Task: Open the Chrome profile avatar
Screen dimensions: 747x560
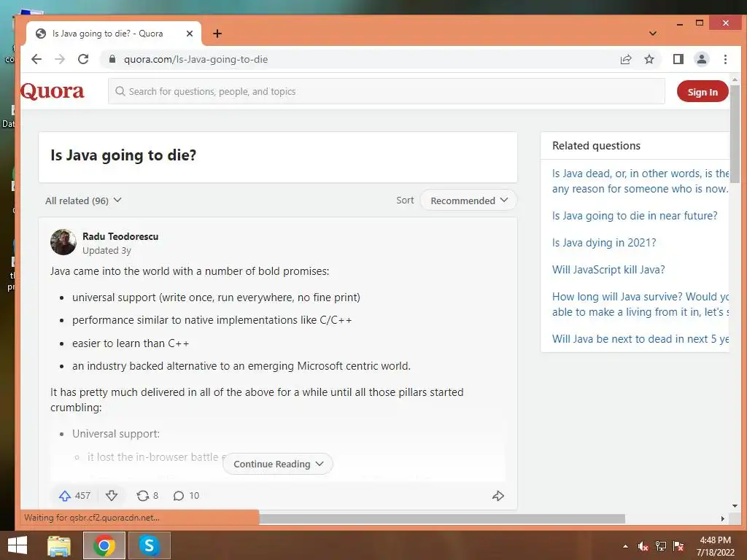Action: tap(701, 59)
